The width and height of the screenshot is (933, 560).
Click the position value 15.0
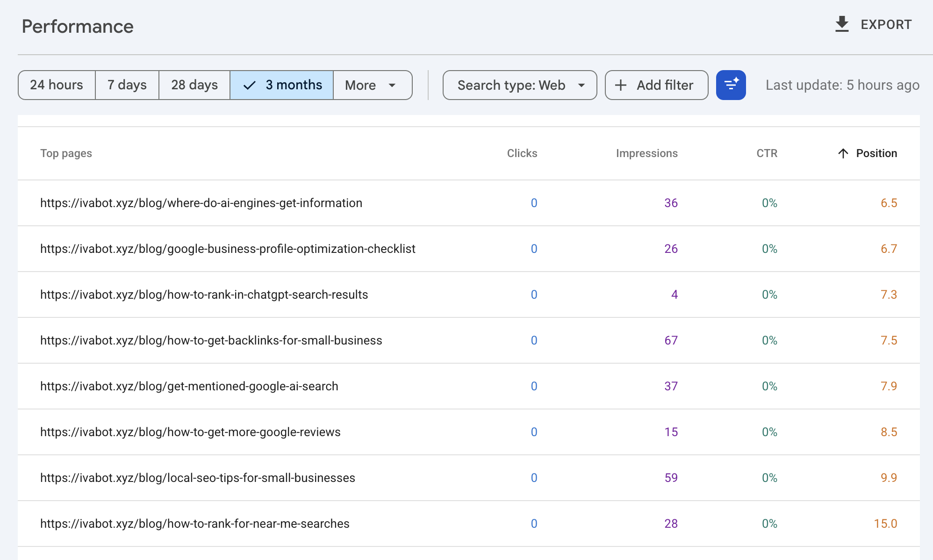coord(885,524)
